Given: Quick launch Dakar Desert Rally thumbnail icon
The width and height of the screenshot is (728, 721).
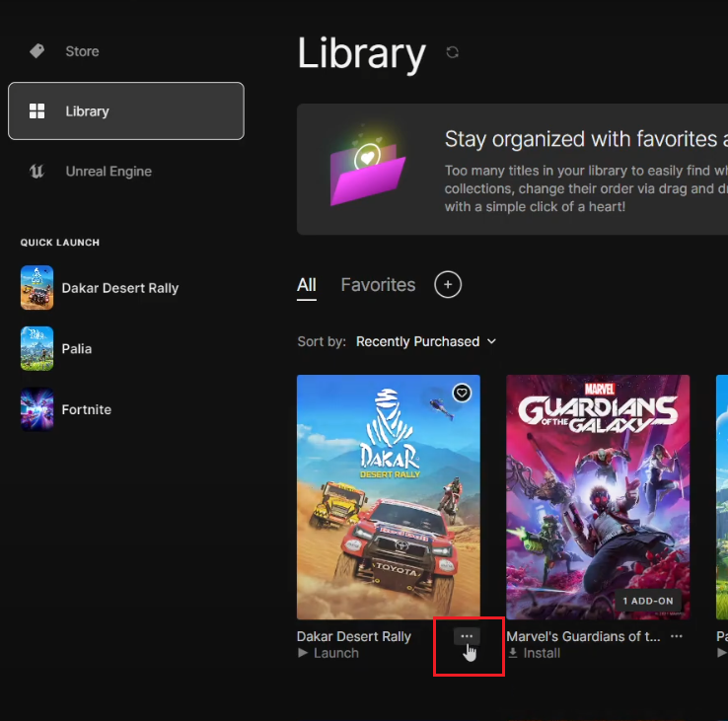Looking at the screenshot, I should (36, 287).
